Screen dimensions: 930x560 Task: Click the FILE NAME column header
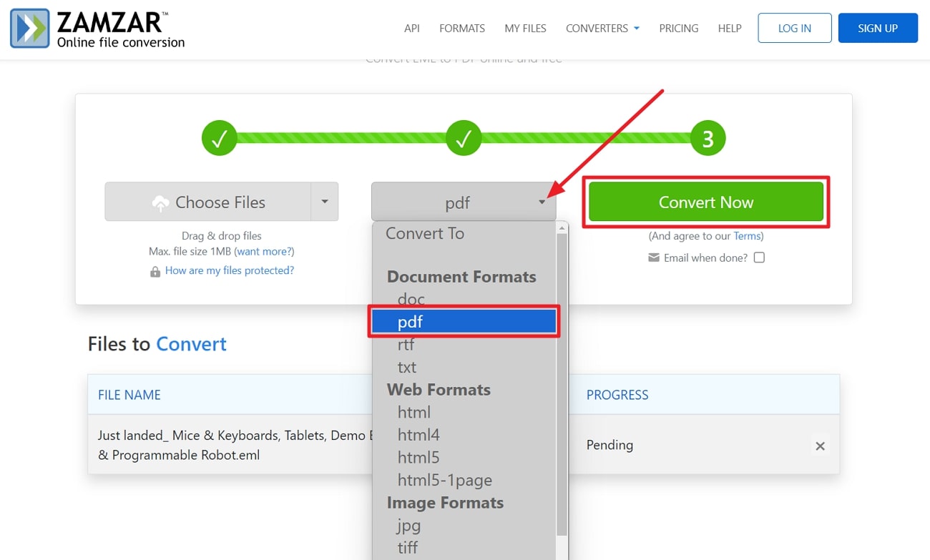click(x=129, y=395)
